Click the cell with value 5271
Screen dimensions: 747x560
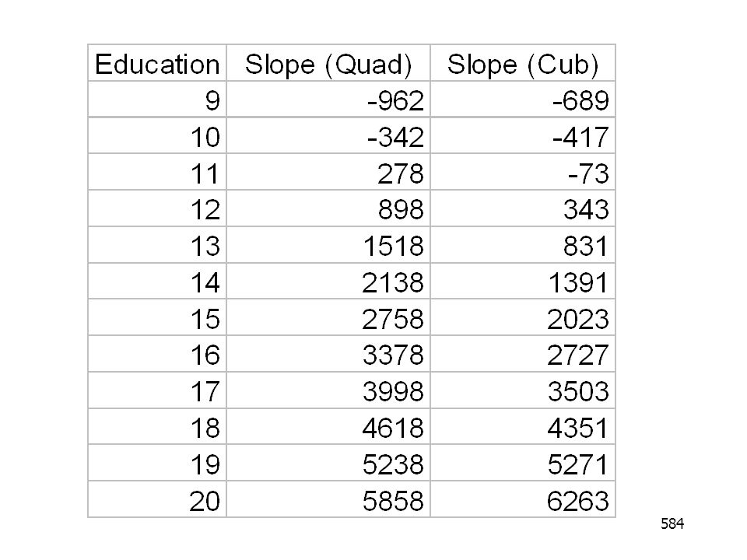click(x=523, y=463)
